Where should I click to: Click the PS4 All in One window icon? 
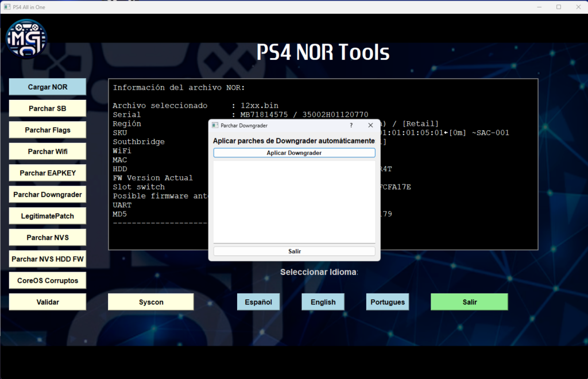(7, 7)
